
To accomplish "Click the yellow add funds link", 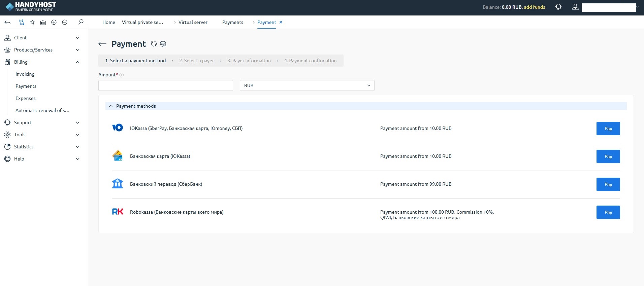I will [x=534, y=7].
